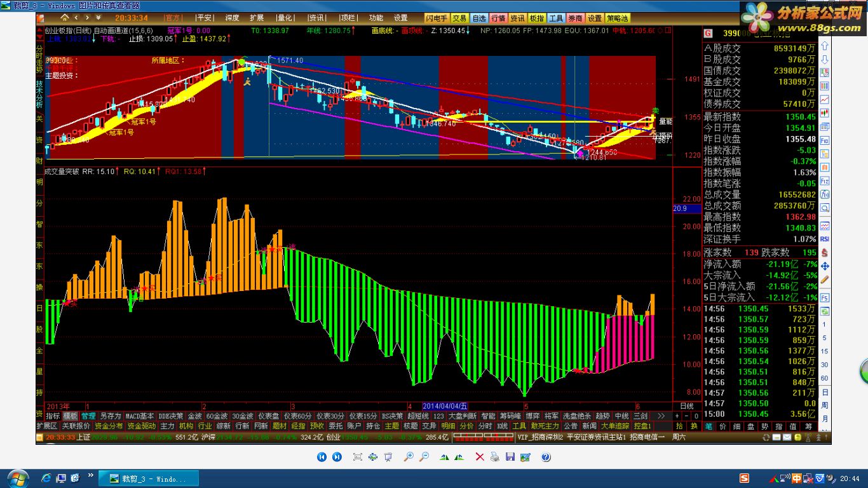
Task: Click the home icon in top toolbar
Action: (x=65, y=18)
